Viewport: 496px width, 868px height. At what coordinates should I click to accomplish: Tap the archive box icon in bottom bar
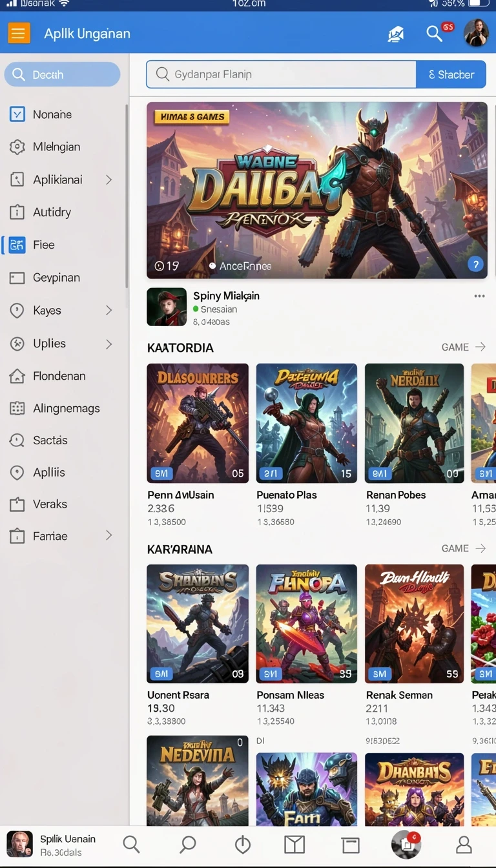pos(351,845)
